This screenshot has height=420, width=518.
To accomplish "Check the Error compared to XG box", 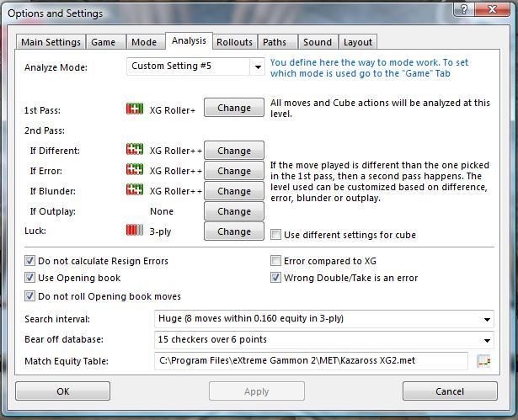I will (x=276, y=261).
